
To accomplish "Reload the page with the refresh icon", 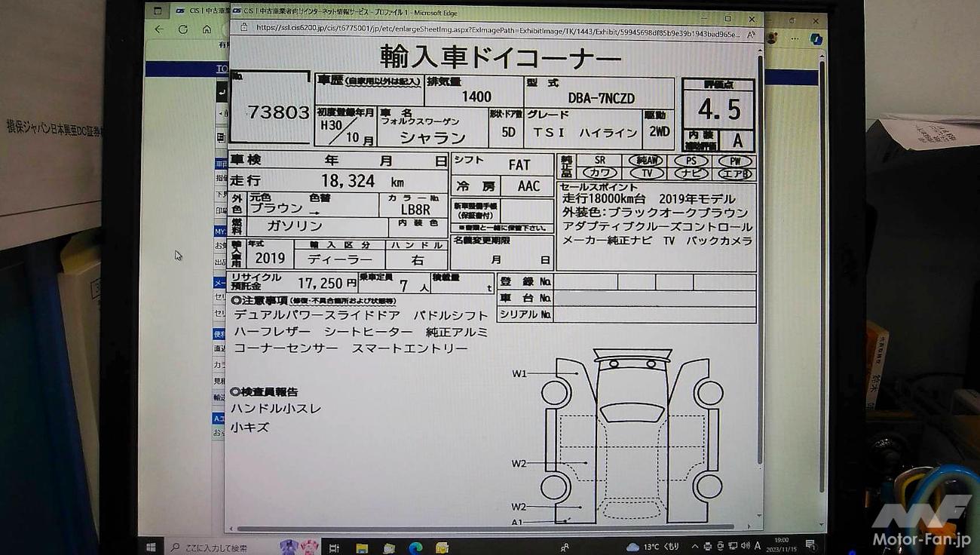I will pos(182,29).
